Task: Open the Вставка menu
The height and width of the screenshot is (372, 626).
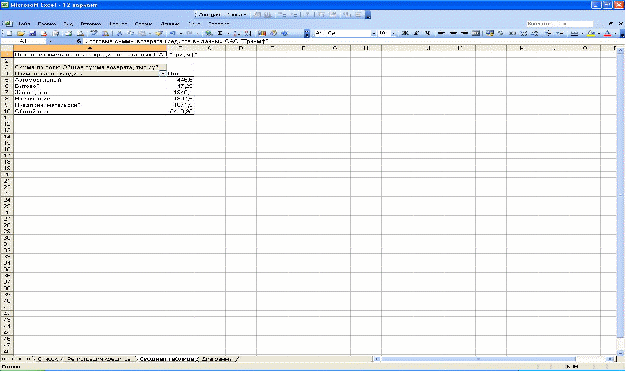Action: [x=90, y=24]
